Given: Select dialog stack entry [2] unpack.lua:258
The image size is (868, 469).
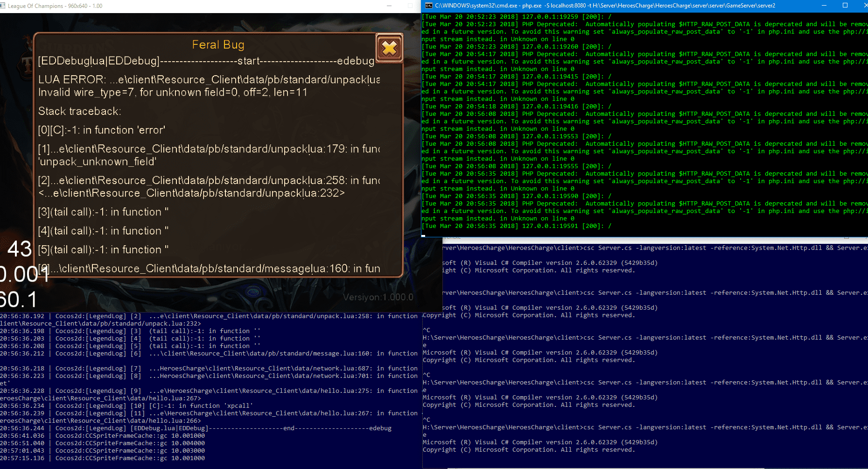Looking at the screenshot, I should 209,180.
